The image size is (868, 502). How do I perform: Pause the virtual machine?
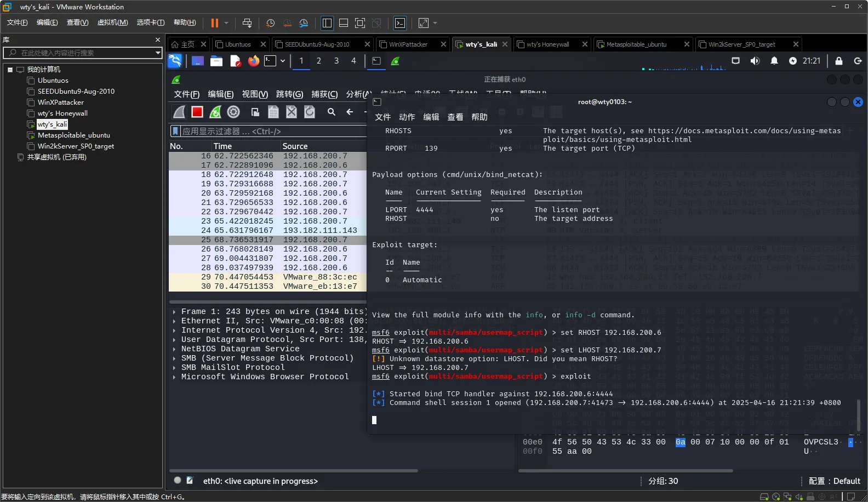[x=214, y=23]
